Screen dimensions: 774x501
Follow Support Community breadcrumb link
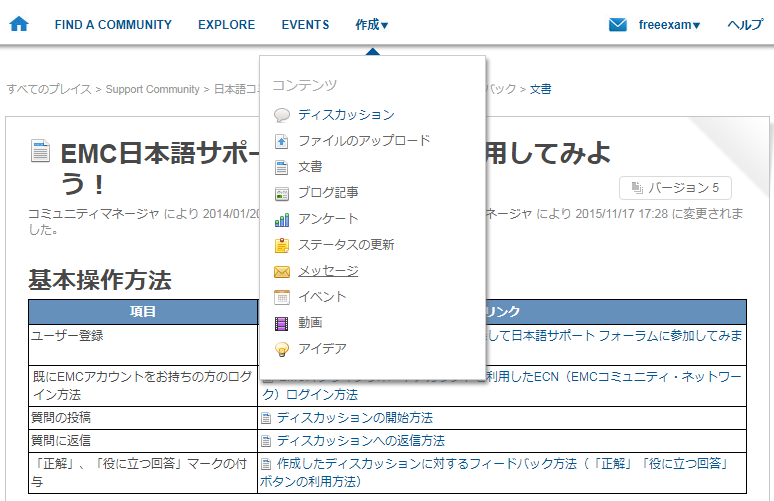click(x=153, y=89)
